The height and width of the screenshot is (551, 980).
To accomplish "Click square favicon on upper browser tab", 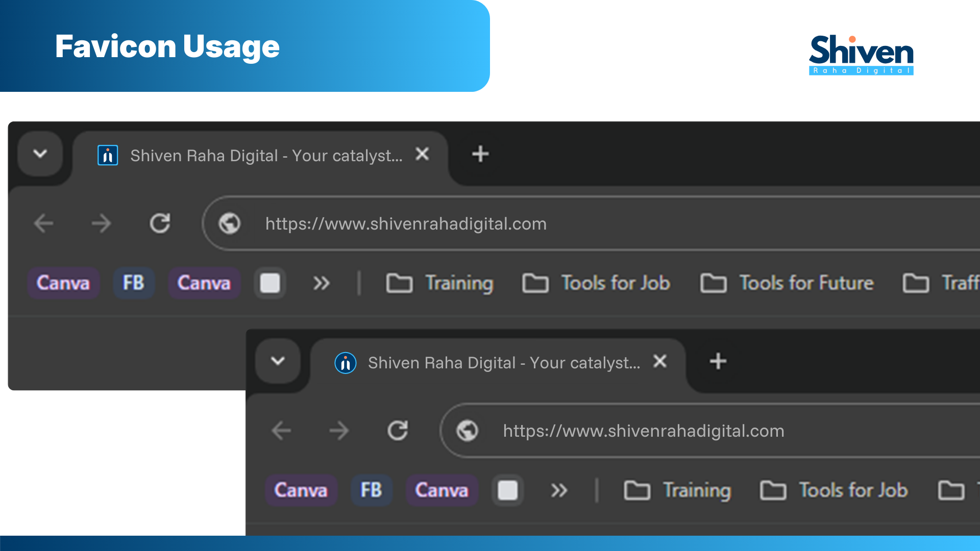I will (x=108, y=155).
